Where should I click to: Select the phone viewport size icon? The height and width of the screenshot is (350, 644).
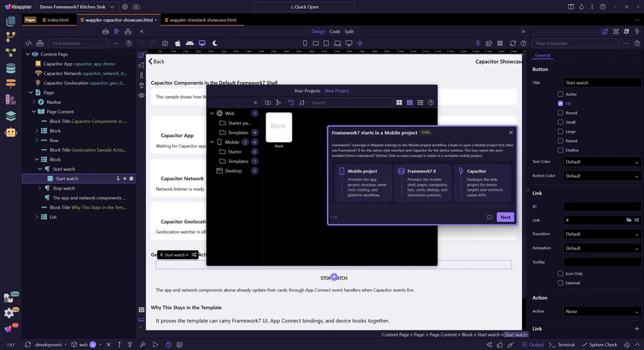[305, 43]
